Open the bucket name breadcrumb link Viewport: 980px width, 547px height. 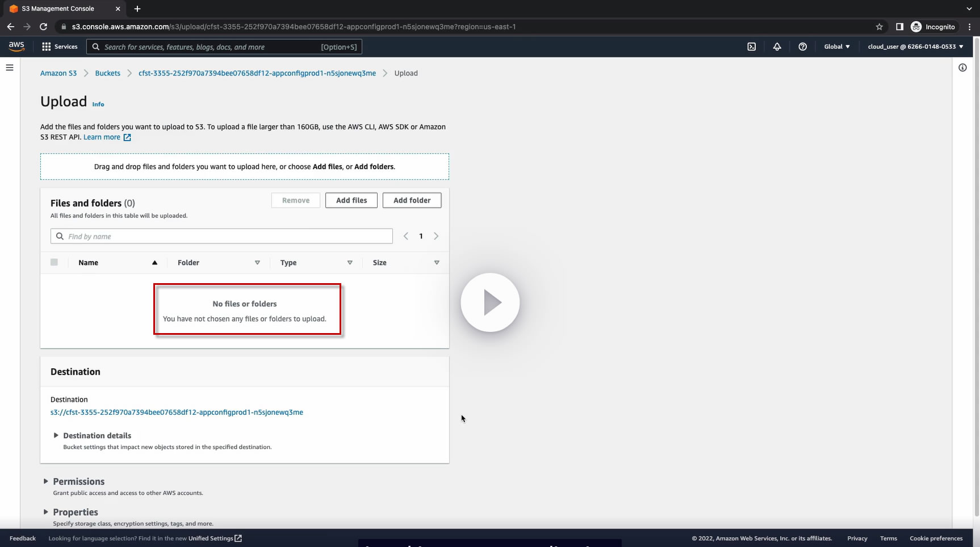(x=257, y=73)
